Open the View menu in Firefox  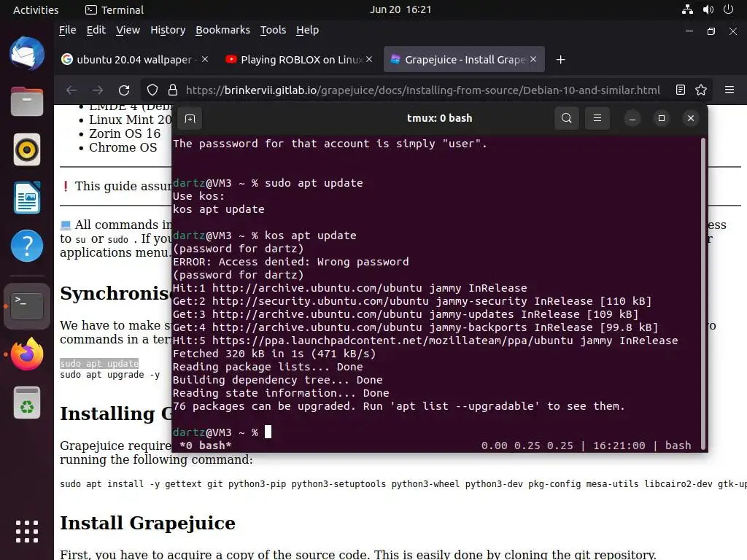[x=128, y=30]
